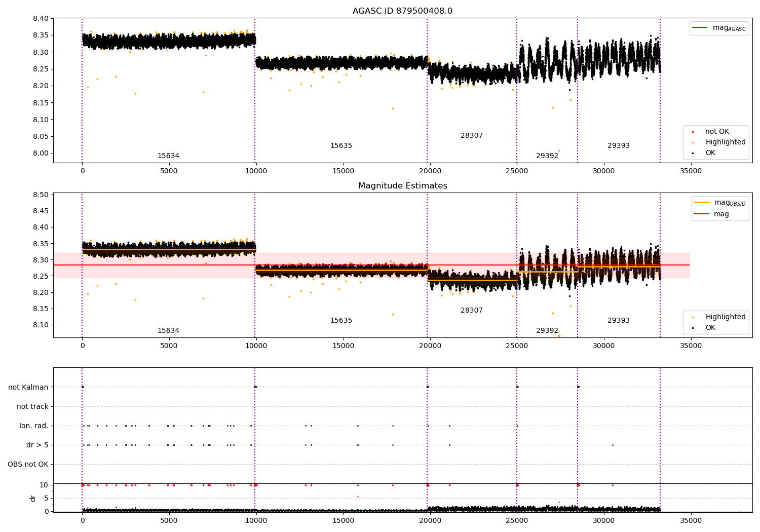The width and height of the screenshot is (760, 532).
Task: Click the title "AGASC ID 879500408.0"
Action: pos(402,11)
